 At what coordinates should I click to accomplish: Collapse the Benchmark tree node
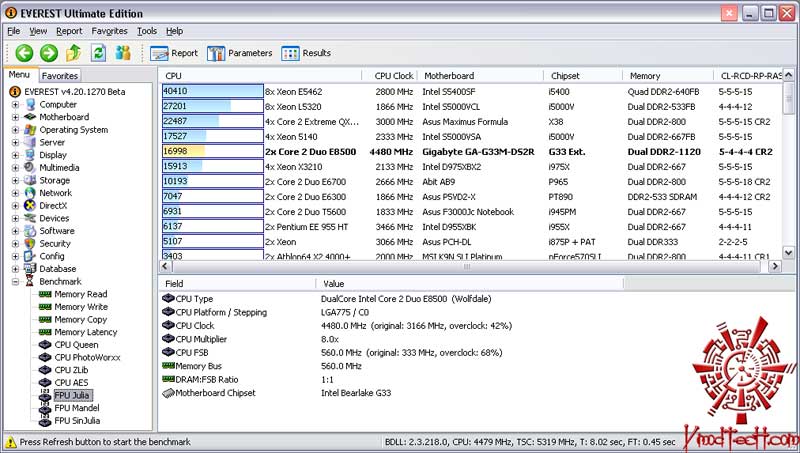(x=15, y=282)
